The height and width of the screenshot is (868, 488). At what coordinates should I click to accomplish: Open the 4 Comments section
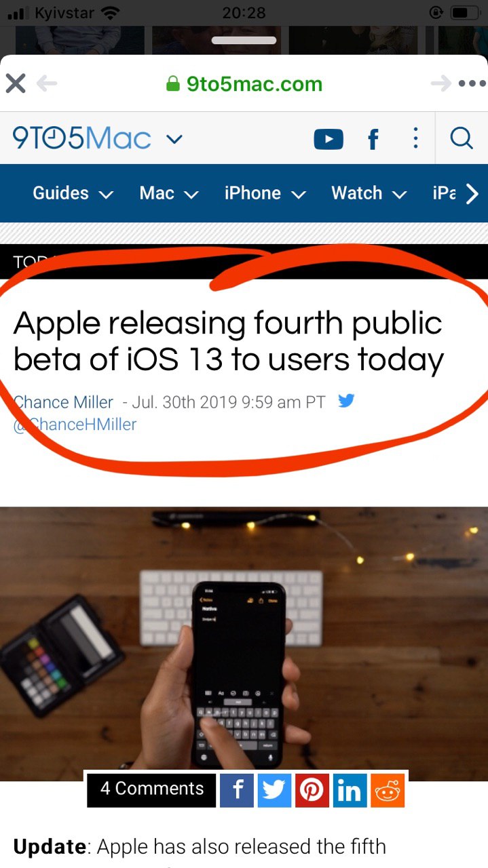point(151,789)
